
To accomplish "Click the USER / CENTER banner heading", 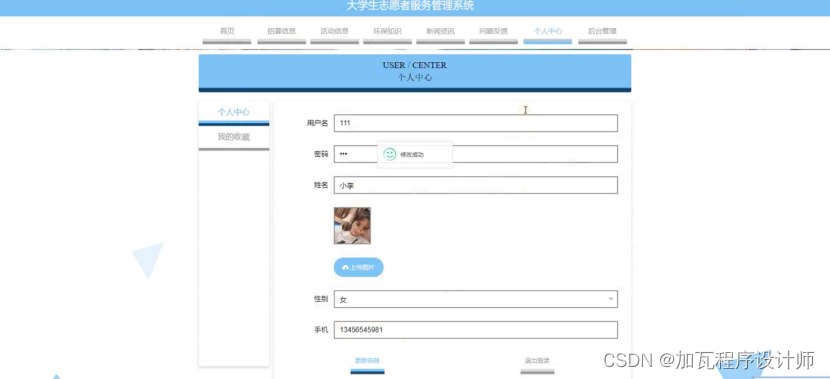I will (415, 65).
